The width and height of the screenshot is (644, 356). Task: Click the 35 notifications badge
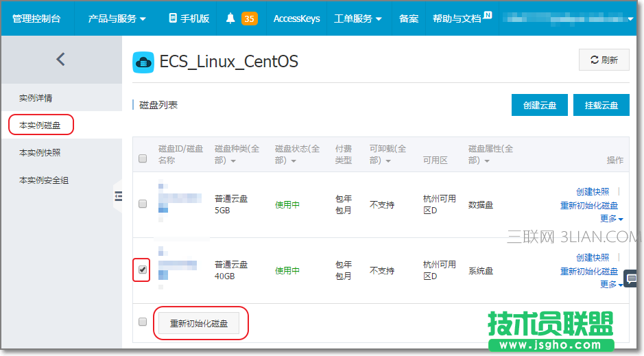point(249,19)
